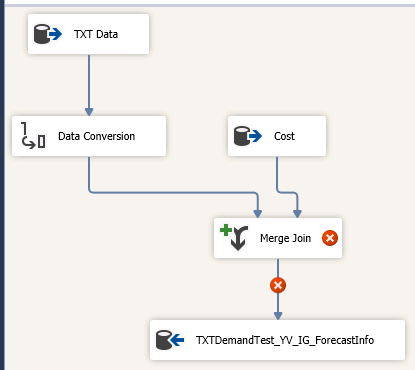Click the left input arrowhead on Merge Join
The height and width of the screenshot is (370, 415).
(x=258, y=214)
